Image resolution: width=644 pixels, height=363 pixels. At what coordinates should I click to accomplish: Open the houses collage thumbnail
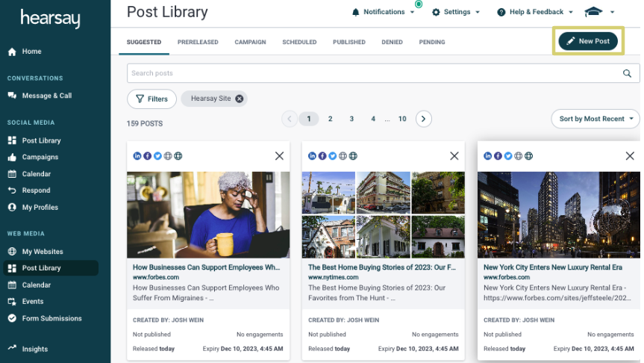tap(384, 214)
